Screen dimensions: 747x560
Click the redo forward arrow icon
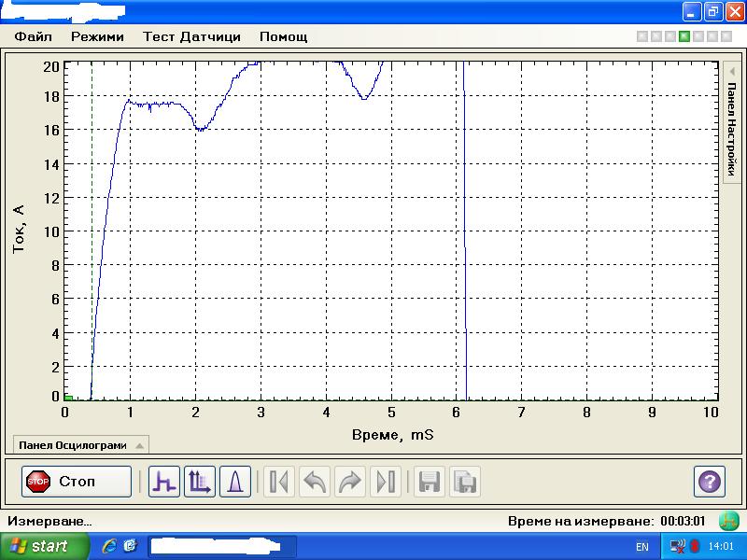point(349,482)
